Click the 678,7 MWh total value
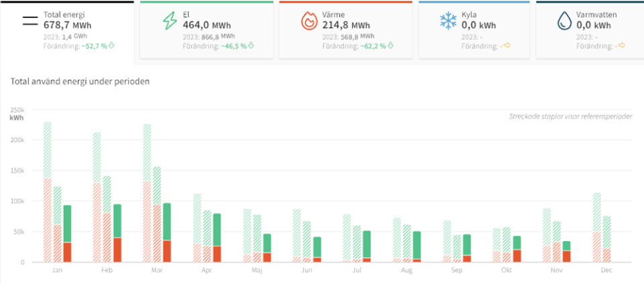This screenshot has width=644, height=284. click(67, 26)
